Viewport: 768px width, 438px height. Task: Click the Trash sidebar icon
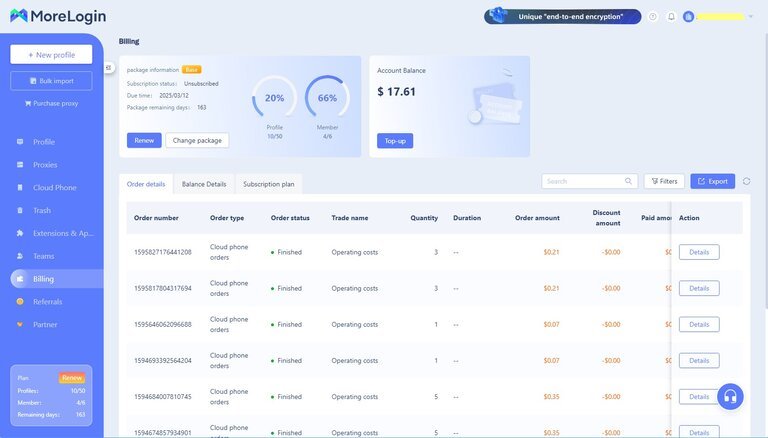click(x=20, y=210)
